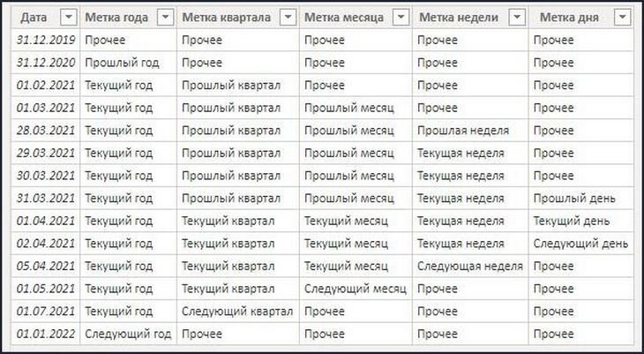The image size is (644, 354).
Task: Select the Следующий месяц cell
Action: pos(356,289)
